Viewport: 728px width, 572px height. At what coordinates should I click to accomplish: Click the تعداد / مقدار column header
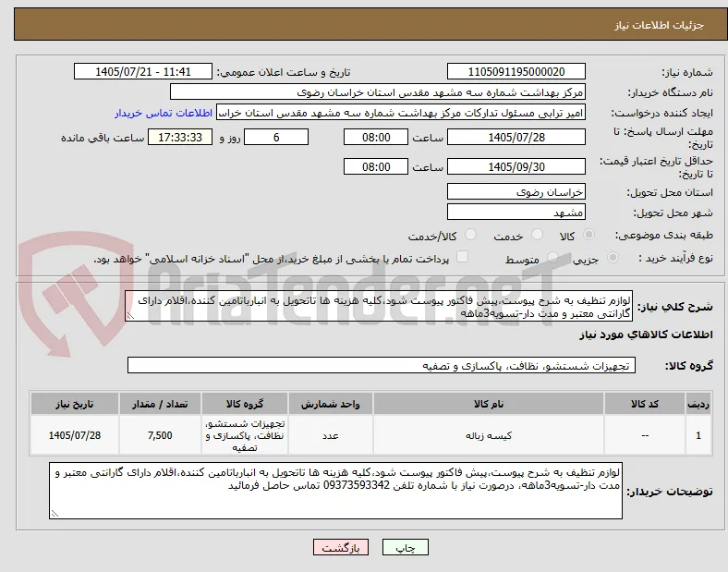coord(160,404)
